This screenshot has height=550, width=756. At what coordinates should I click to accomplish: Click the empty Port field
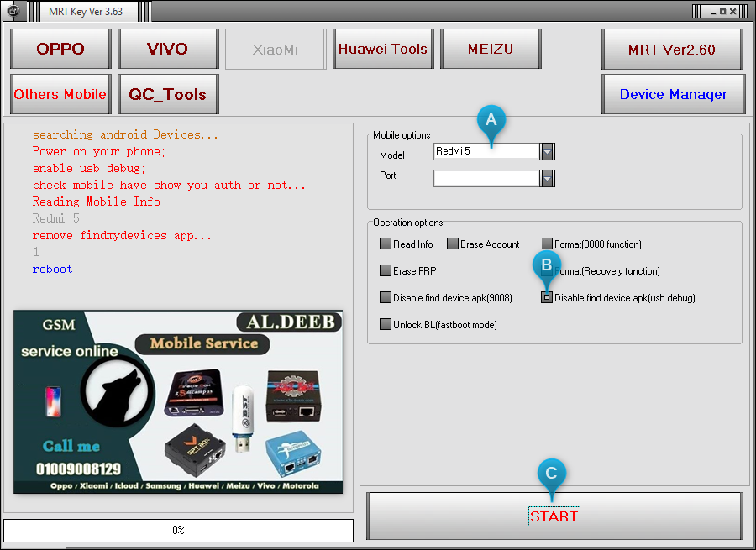tap(486, 178)
